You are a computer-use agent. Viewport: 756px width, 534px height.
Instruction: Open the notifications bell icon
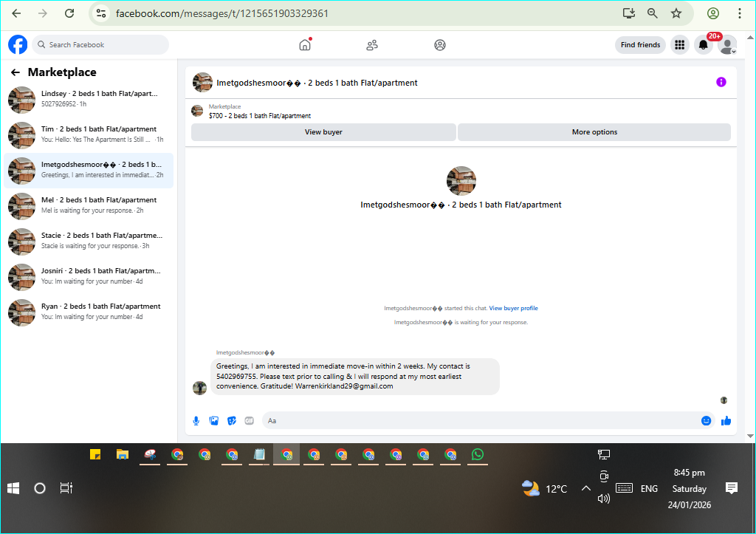(x=704, y=45)
